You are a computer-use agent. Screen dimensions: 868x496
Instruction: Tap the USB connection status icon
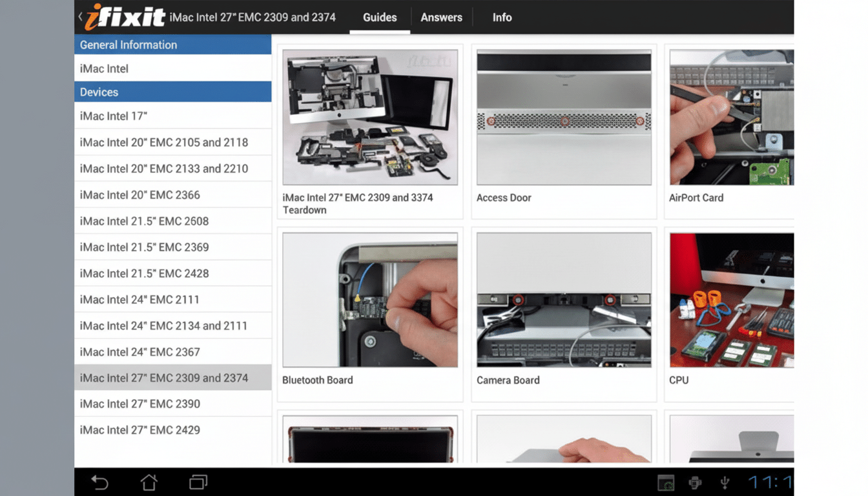(x=725, y=481)
